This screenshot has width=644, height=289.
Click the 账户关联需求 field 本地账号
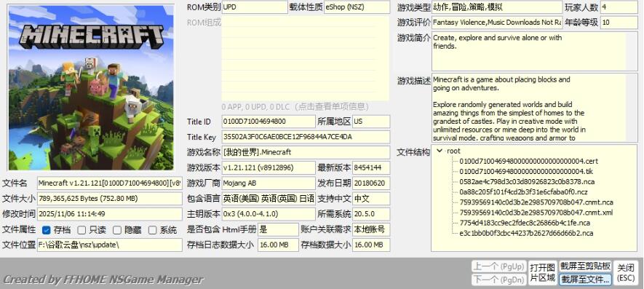pyautogui.click(x=371, y=229)
